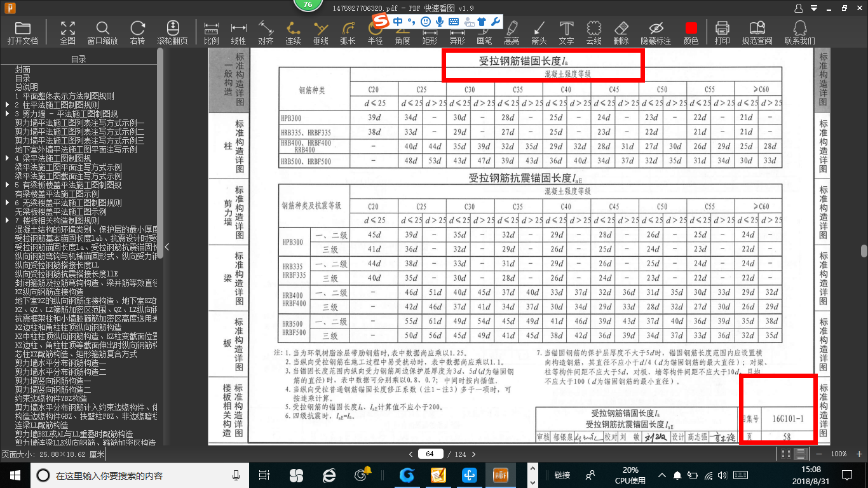Select the 云线 cloud line tool
This screenshot has height=488, width=868.
pyautogui.click(x=593, y=32)
